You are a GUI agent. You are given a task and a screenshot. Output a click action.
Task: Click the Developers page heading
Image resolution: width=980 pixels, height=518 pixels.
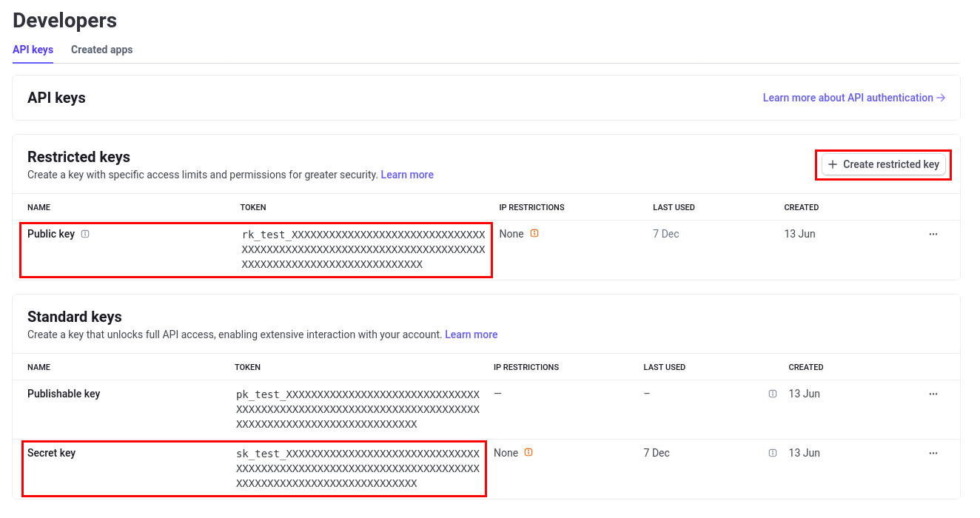pos(64,20)
